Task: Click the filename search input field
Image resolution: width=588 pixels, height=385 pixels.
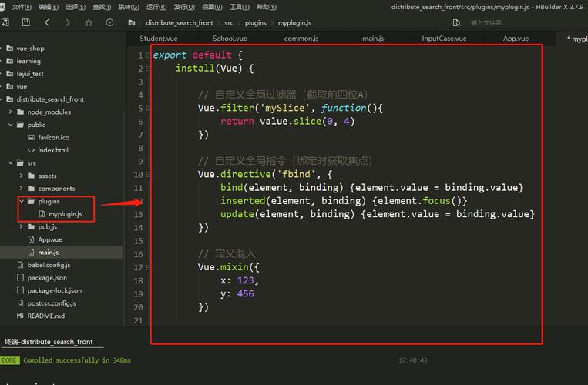Action: 486,23
